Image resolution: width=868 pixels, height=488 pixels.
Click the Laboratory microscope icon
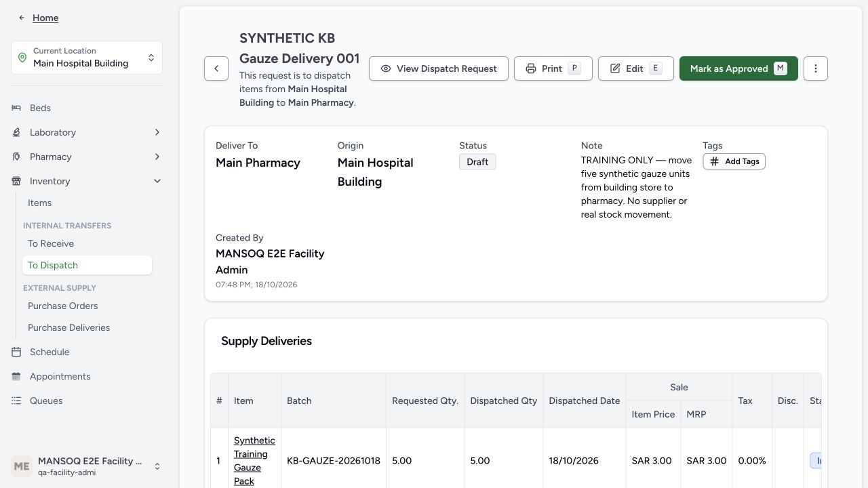point(16,132)
